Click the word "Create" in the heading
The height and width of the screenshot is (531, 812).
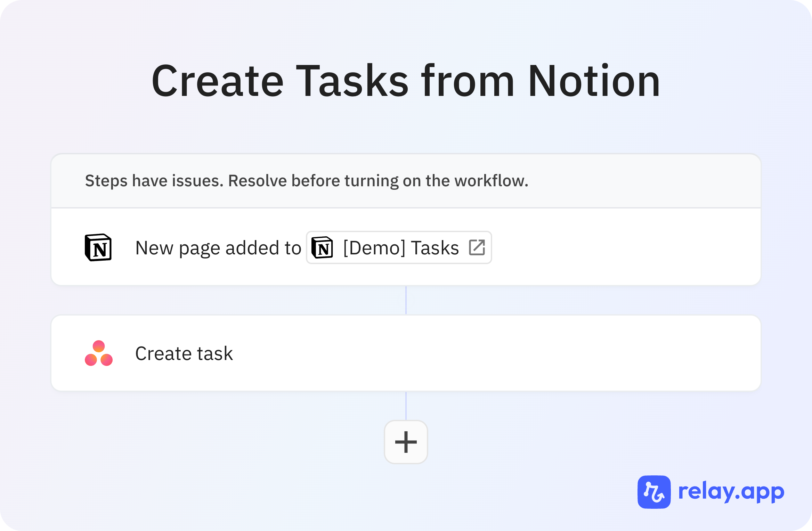pyautogui.click(x=218, y=81)
